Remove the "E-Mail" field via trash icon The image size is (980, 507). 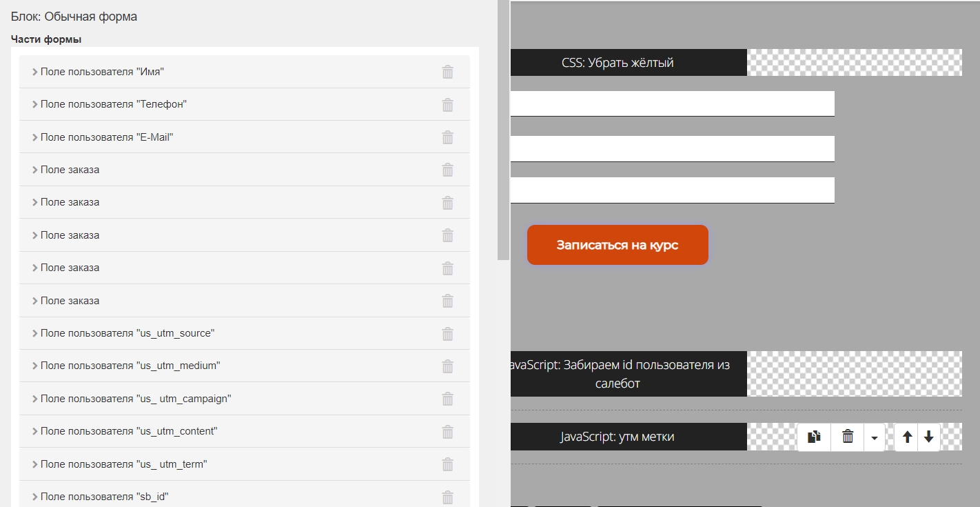(x=447, y=137)
